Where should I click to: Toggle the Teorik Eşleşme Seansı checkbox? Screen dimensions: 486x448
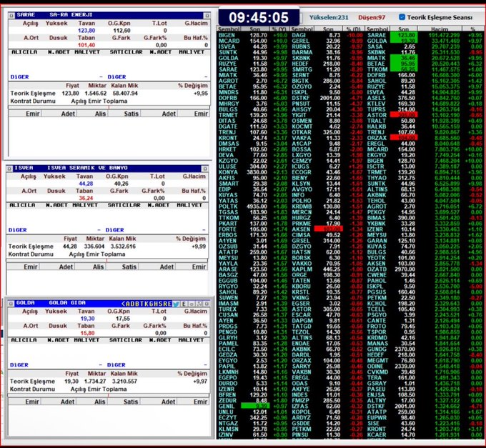[x=402, y=17]
